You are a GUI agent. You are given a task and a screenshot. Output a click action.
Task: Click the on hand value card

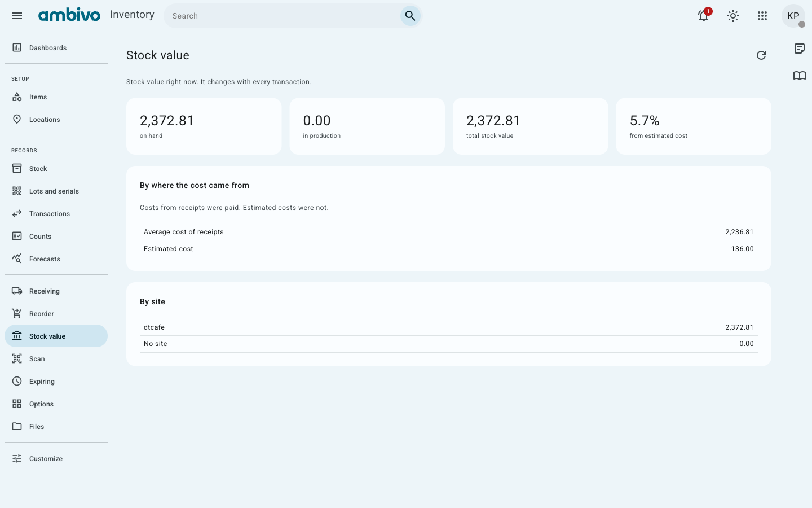(204, 126)
